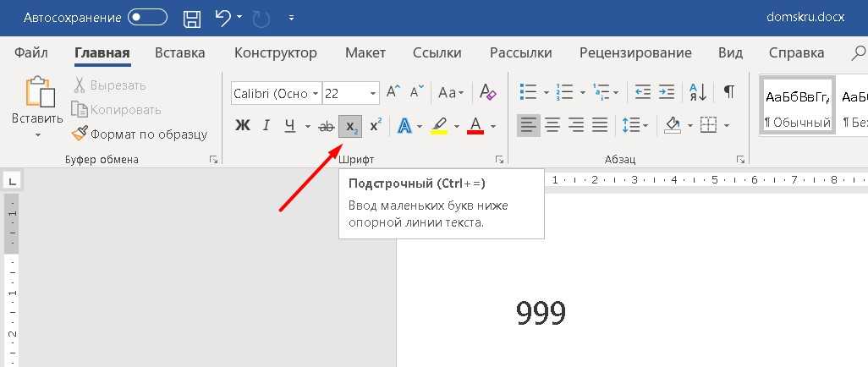This screenshot has width=868, height=367.
Task: Apply text effects blue A icon
Action: [404, 126]
